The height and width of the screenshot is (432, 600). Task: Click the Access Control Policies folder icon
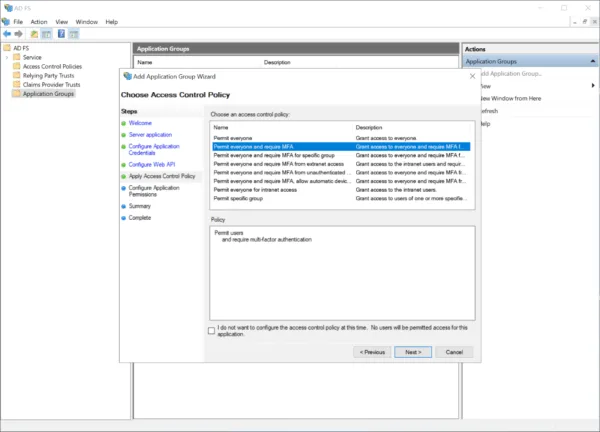click(16, 66)
